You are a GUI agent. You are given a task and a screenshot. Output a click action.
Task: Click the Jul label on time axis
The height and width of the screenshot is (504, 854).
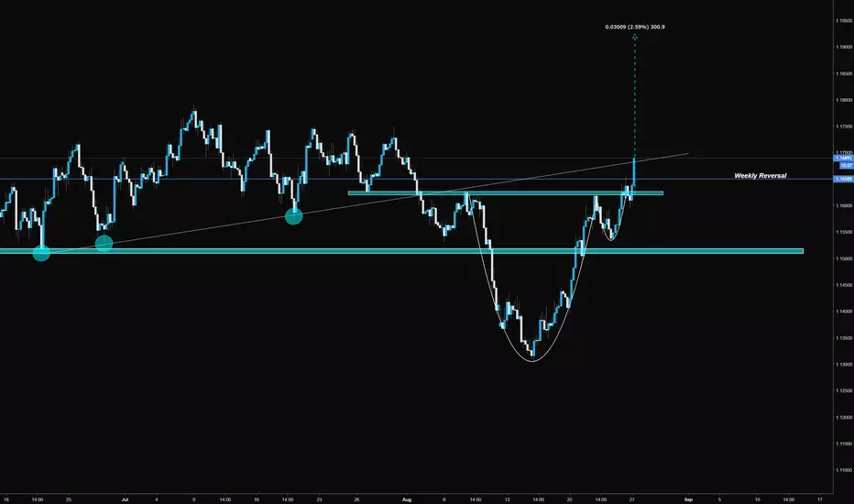coord(125,499)
